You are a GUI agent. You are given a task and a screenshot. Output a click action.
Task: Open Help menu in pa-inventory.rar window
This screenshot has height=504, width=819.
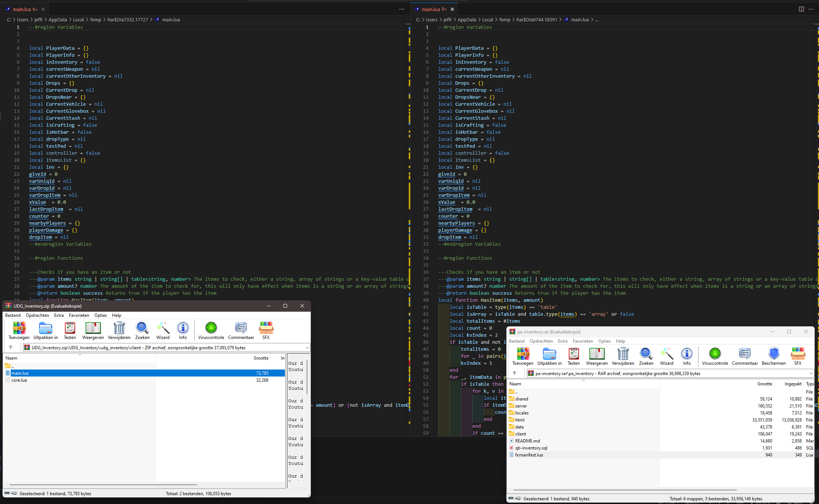click(x=620, y=341)
